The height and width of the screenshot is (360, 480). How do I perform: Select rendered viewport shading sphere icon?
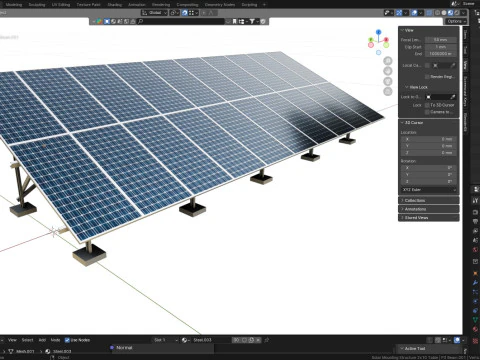pyautogui.click(x=457, y=13)
